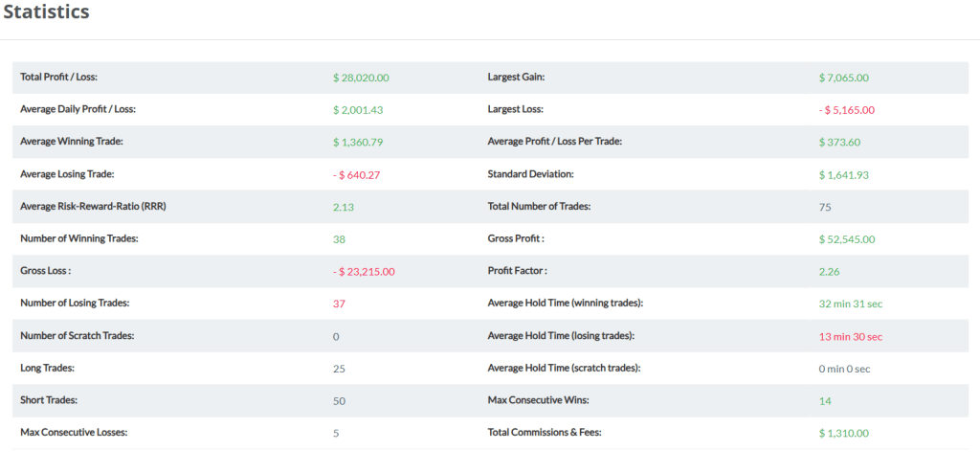980x473 pixels.
Task: Select the 14 max consecutive wins value
Action: (825, 401)
